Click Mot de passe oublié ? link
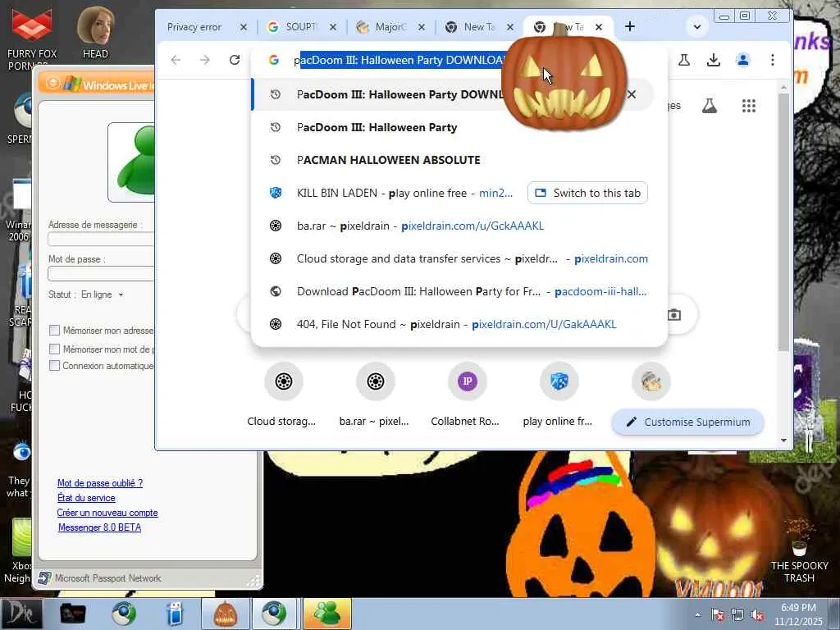The width and height of the screenshot is (840, 630). point(100,483)
